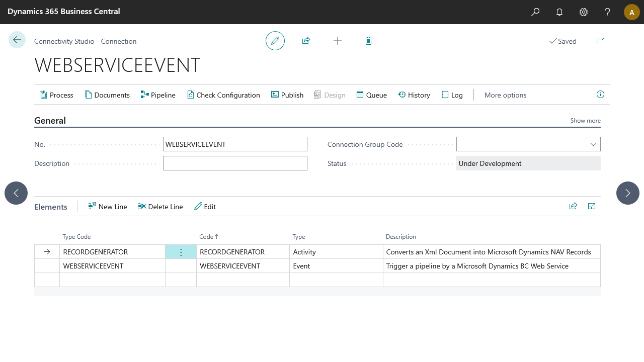Go to previous record

click(x=16, y=193)
